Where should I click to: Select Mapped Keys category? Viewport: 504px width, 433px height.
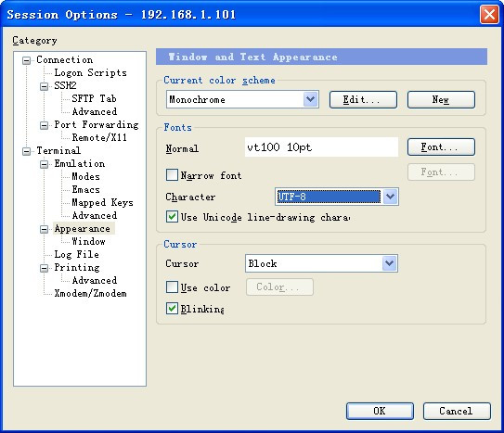point(102,202)
